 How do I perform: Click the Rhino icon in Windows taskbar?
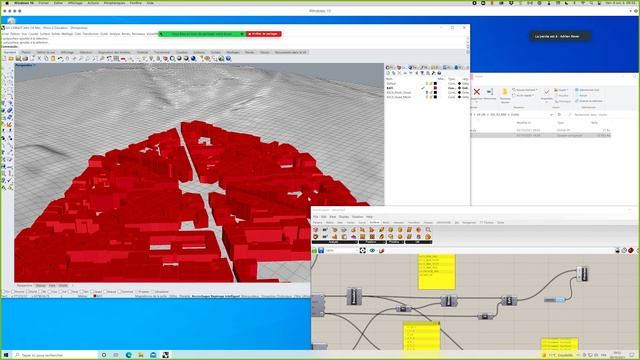(165, 355)
